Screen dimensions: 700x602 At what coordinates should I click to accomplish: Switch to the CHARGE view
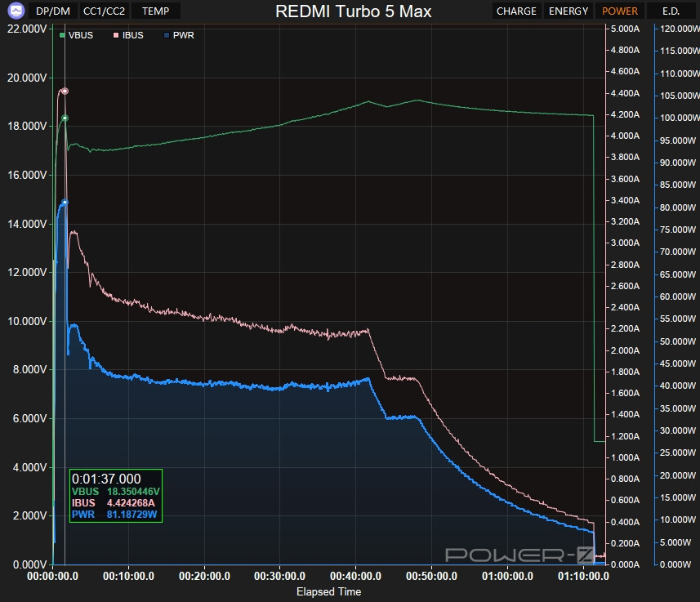click(x=516, y=11)
